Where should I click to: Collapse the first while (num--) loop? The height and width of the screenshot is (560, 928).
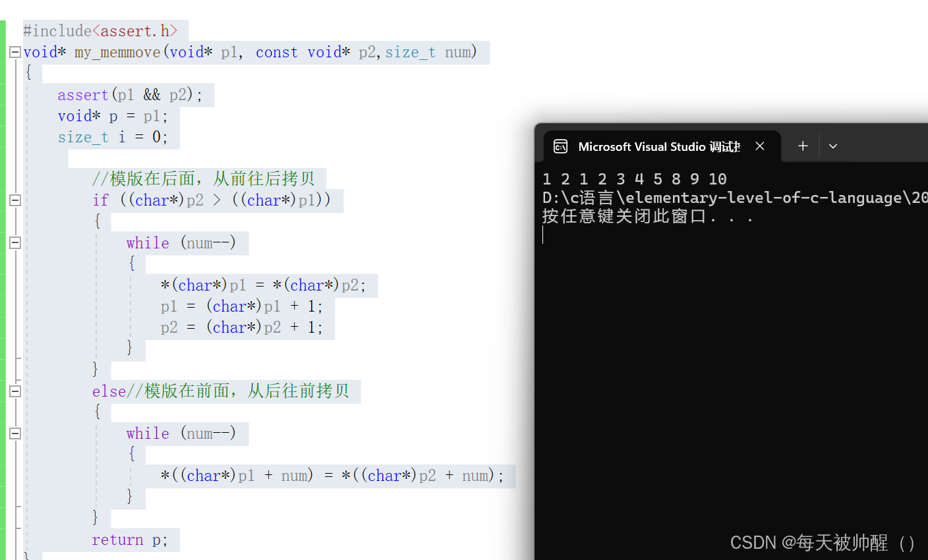point(14,243)
